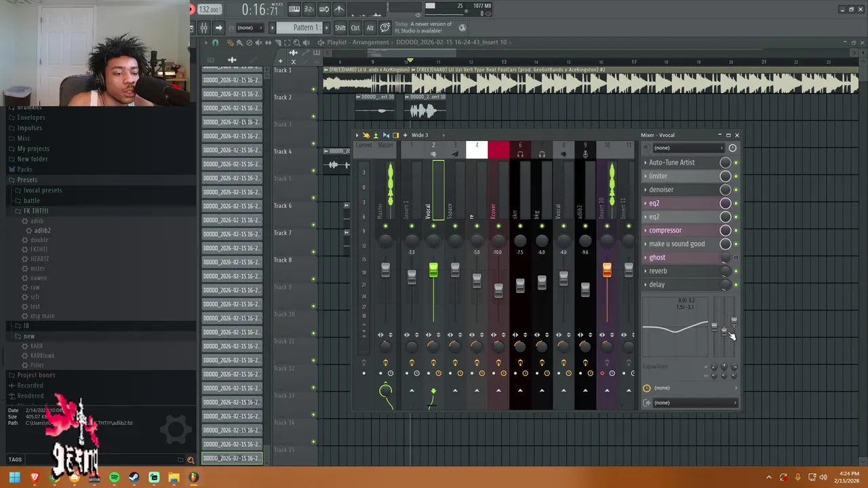
Task: Select the paint brush tool in playlist
Action: pyautogui.click(x=239, y=42)
